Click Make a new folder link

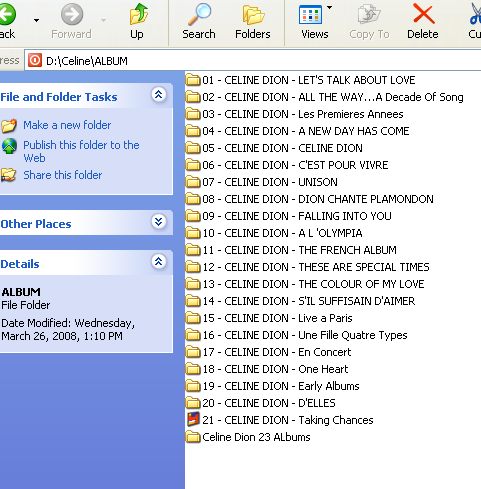pos(67,125)
